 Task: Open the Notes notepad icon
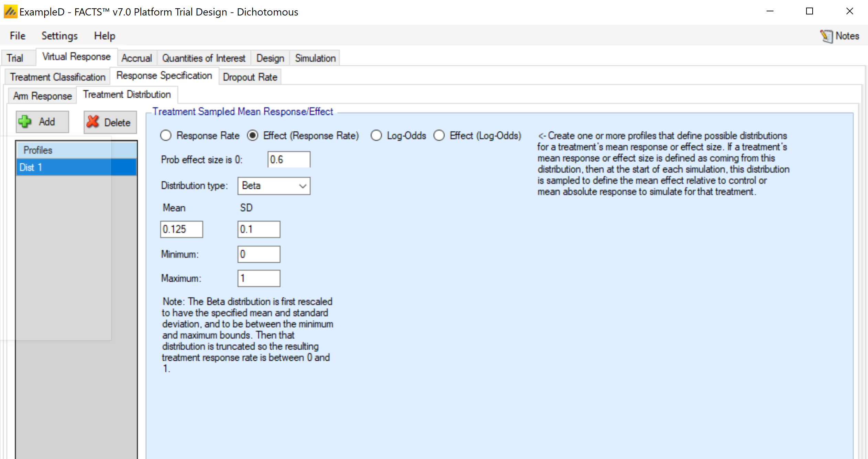[x=826, y=36]
